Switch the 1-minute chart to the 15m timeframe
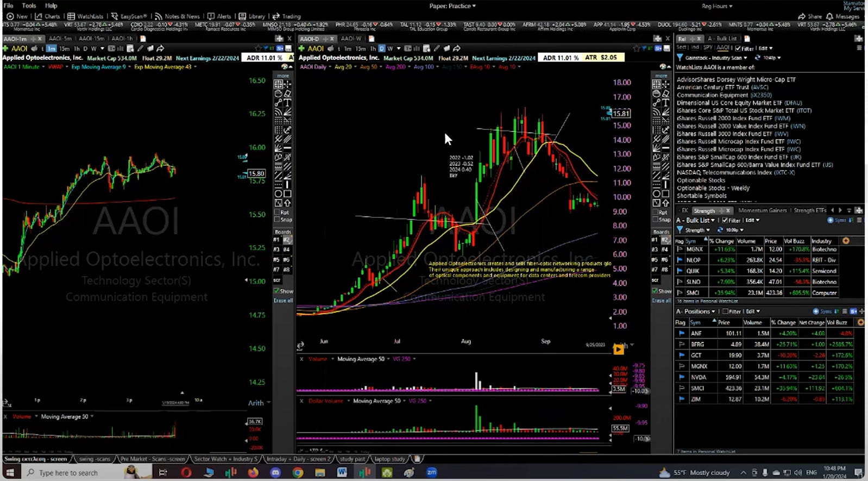The height and width of the screenshot is (481, 868). coord(64,48)
